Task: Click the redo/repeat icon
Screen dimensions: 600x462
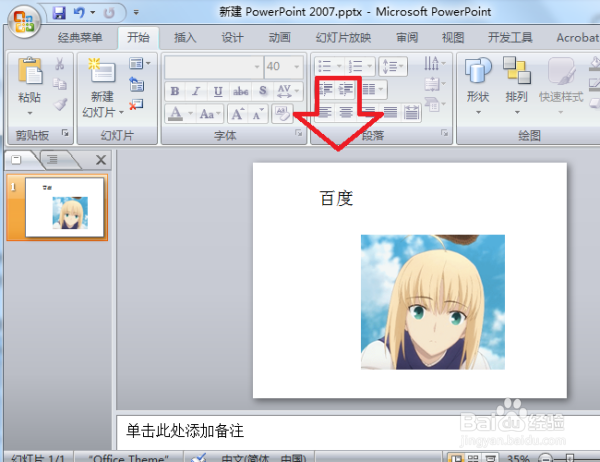Action: click(x=109, y=13)
